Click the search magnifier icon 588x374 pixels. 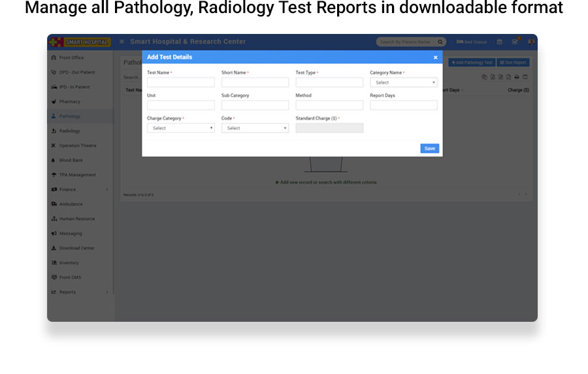click(x=441, y=42)
